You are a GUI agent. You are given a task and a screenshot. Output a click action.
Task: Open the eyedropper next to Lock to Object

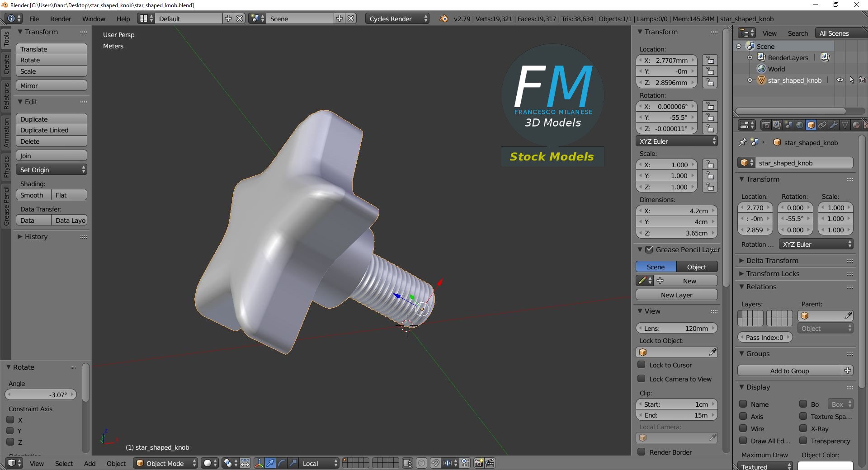coord(713,352)
